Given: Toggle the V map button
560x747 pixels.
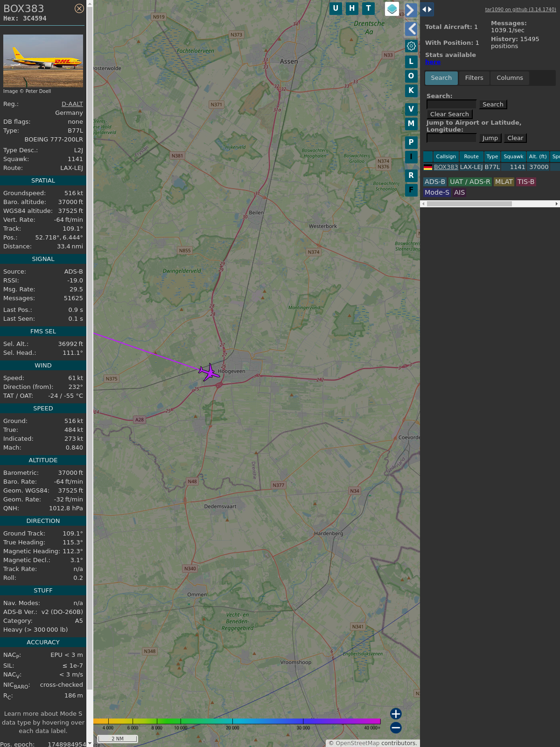Looking at the screenshot, I should tap(411, 109).
